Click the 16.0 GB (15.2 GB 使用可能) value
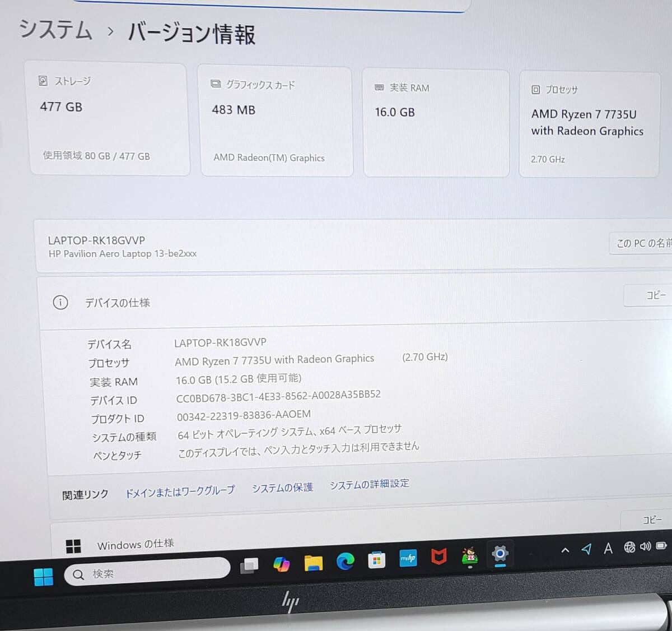 point(239,379)
